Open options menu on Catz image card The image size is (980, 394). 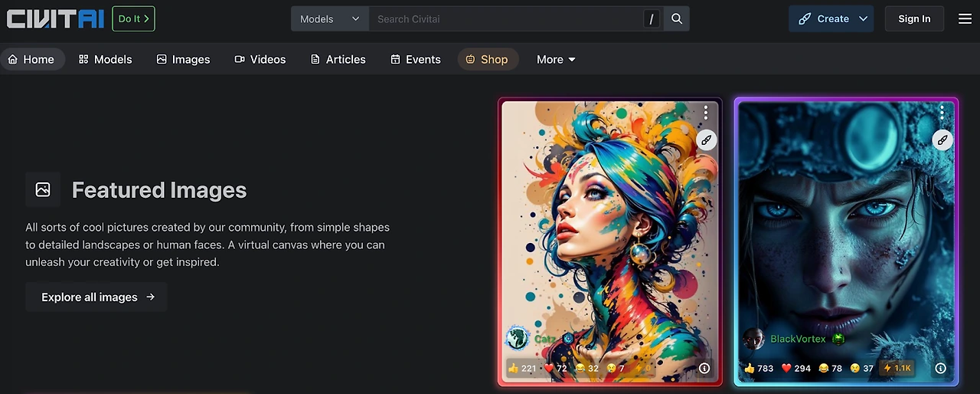tap(706, 112)
